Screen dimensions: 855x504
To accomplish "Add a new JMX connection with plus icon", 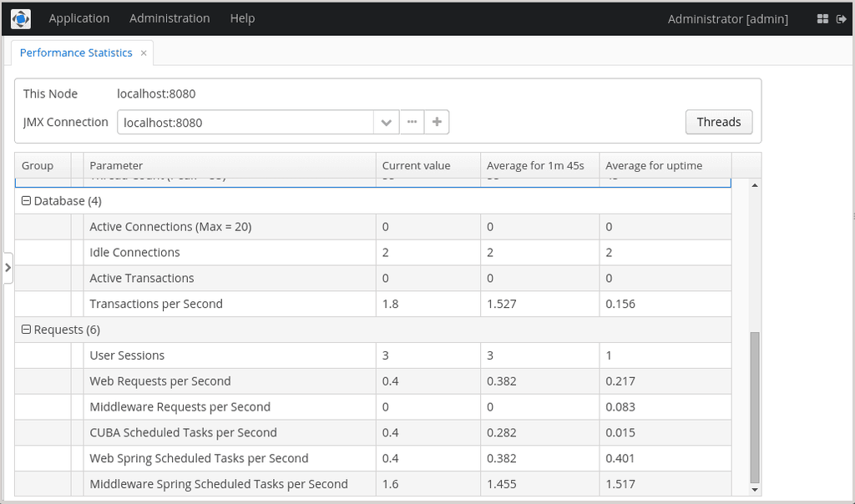I will (x=437, y=122).
